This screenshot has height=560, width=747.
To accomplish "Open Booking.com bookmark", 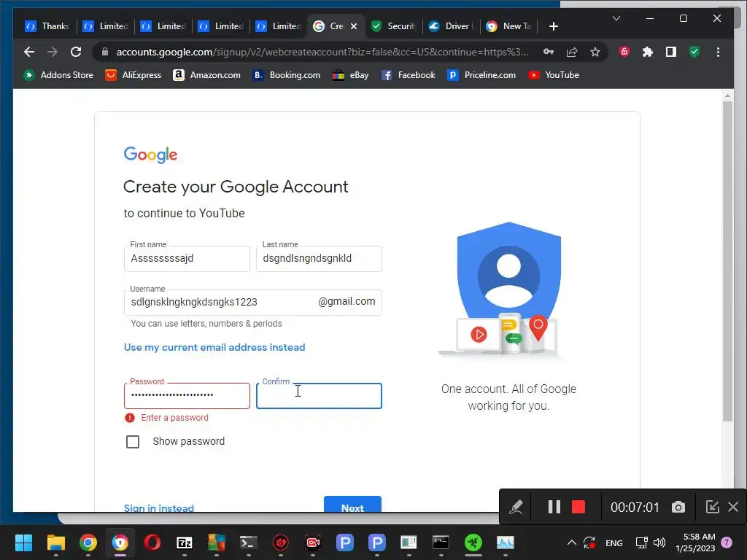I will [x=287, y=75].
